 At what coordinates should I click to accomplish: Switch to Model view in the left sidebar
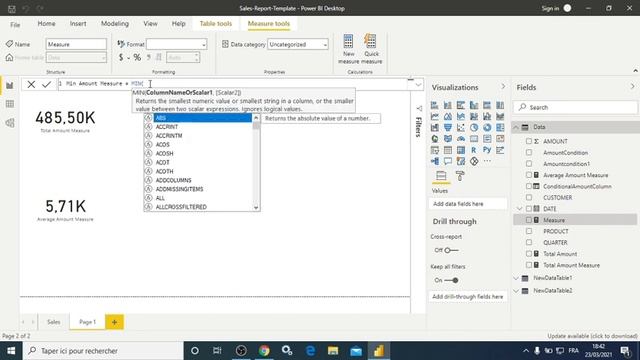click(10, 123)
